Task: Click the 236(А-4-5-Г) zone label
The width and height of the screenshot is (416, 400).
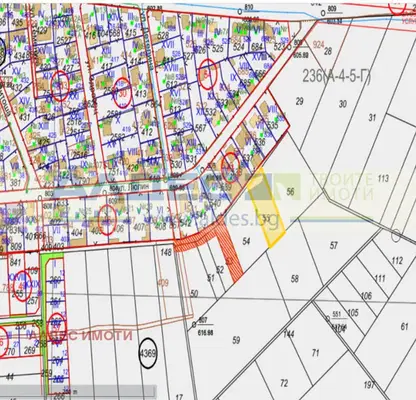Action: pyautogui.click(x=336, y=76)
